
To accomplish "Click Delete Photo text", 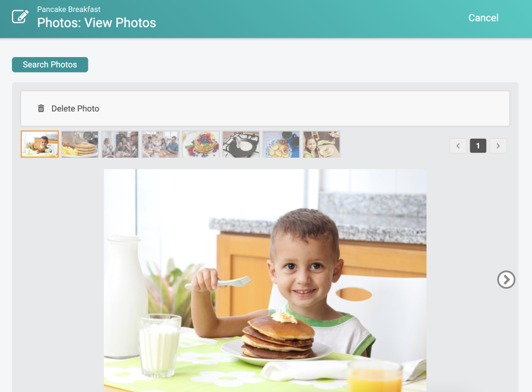I will [75, 109].
